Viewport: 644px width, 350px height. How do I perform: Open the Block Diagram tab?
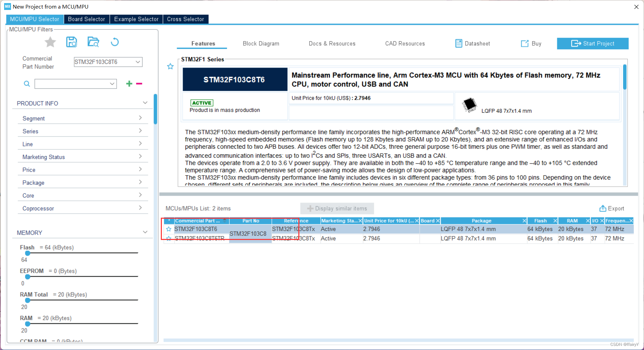point(261,44)
